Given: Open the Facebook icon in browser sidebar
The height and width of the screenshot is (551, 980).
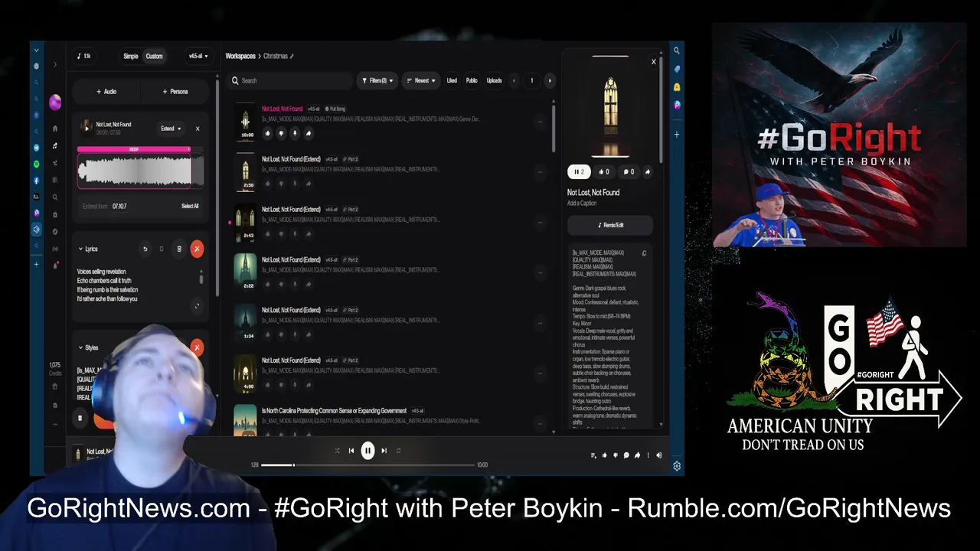Looking at the screenshot, I should coord(36,181).
